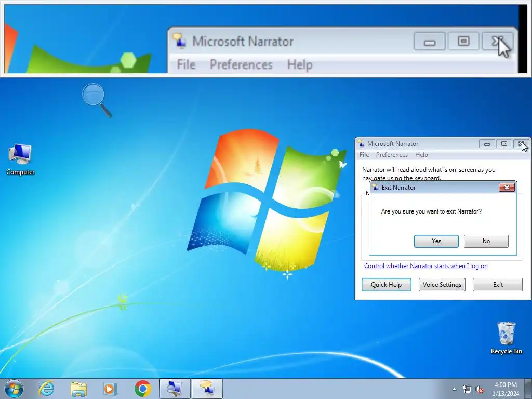Click the floating Magnifier glass icon
Viewport: 532px width, 399px height.
(x=97, y=100)
